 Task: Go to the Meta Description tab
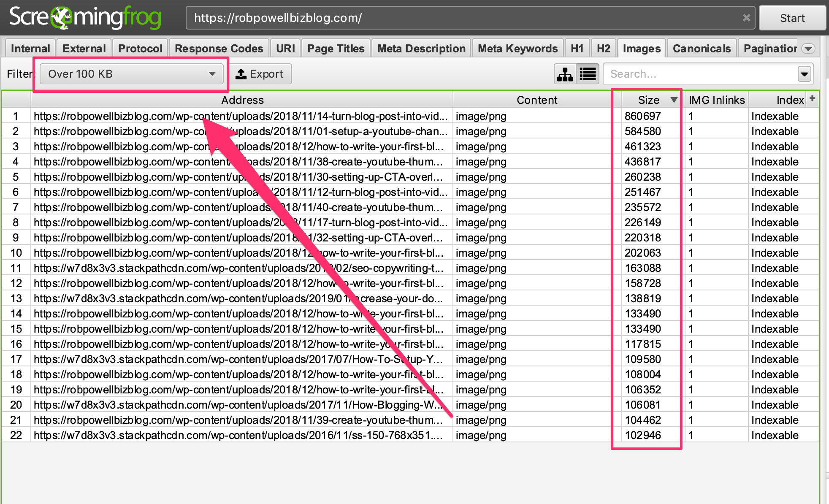(x=421, y=49)
